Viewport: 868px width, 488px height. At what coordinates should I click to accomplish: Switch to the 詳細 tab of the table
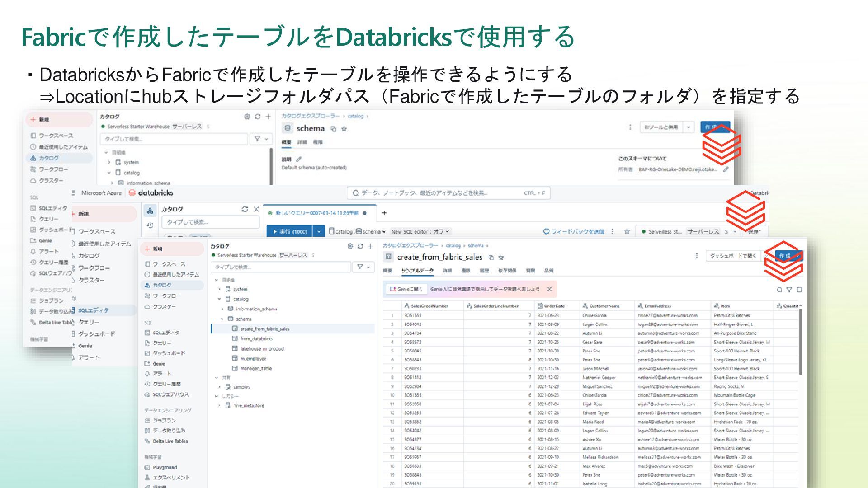(447, 271)
